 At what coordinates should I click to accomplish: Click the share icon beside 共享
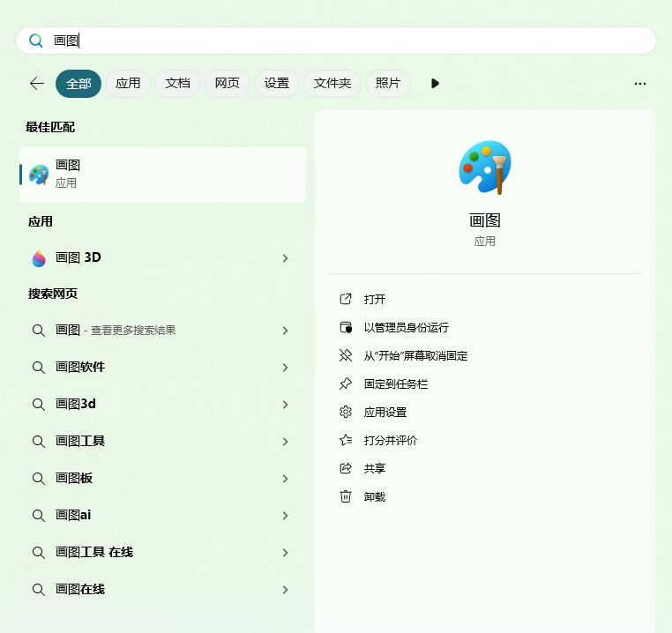(346, 468)
